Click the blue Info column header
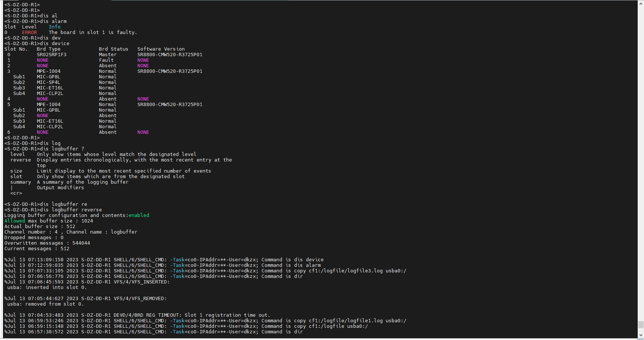 54,27
